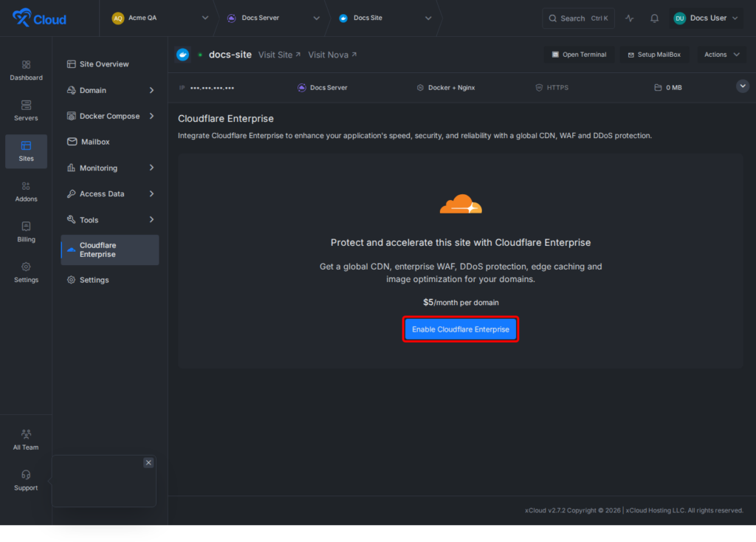Expand the Docker Compose submenu
The image size is (756, 542).
tap(111, 116)
